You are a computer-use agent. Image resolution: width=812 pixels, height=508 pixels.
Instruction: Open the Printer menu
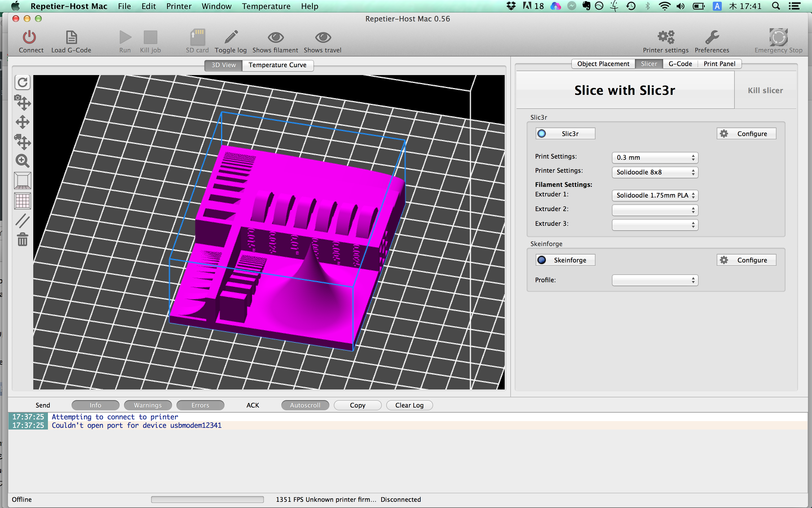coord(179,6)
